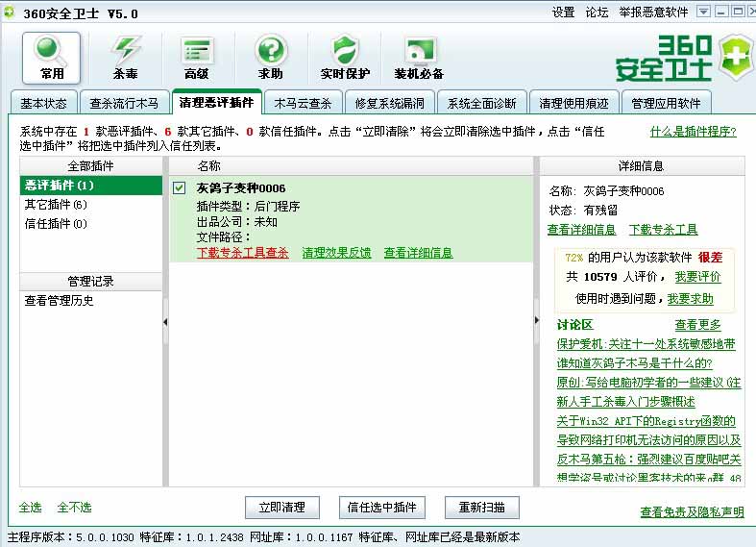Screen dimensions: 756x547
Task: Click the 状态: 有残留 text
Action: [x=583, y=211]
